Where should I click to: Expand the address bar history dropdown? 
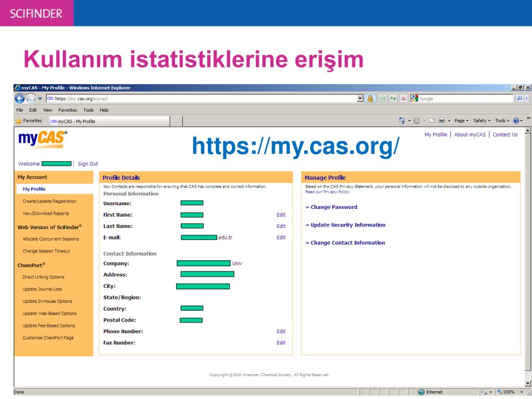point(361,99)
